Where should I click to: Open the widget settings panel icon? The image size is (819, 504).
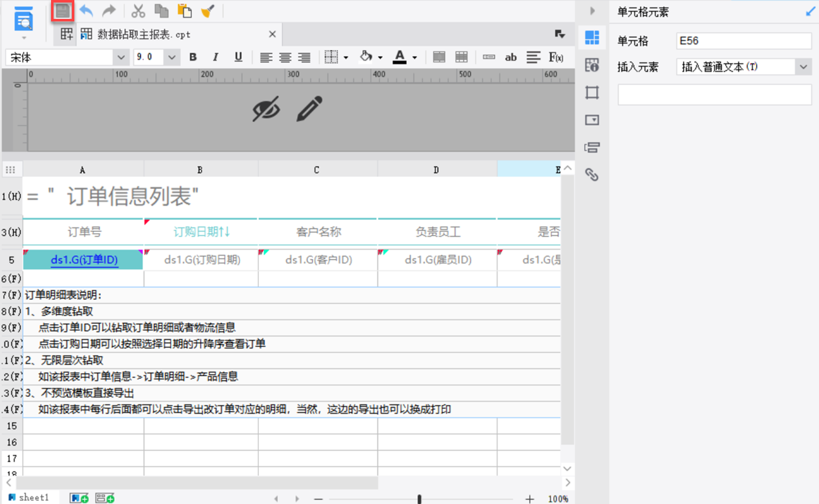(592, 120)
